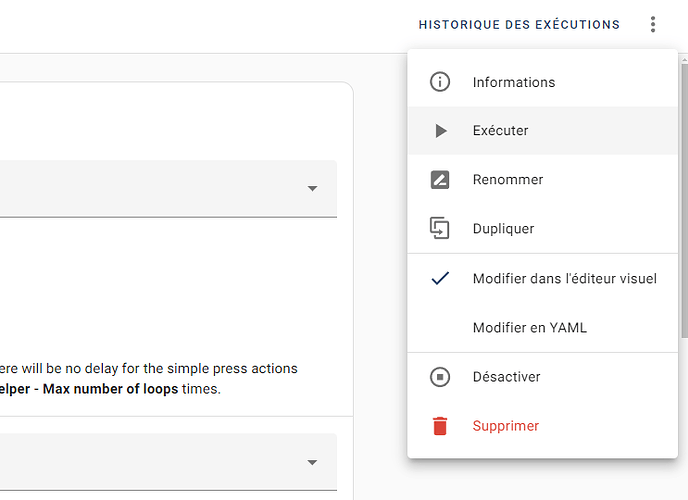Open 'Historique des exécutions'
This screenshot has width=688, height=500.
518,25
